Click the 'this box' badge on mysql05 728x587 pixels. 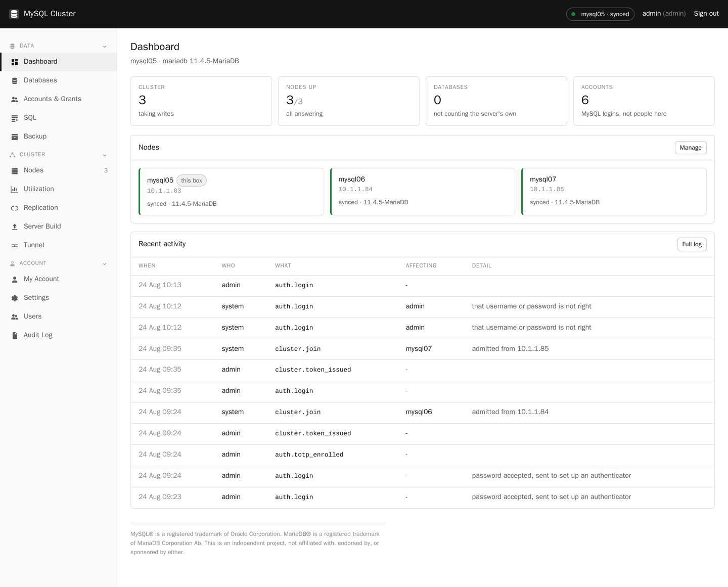(192, 180)
